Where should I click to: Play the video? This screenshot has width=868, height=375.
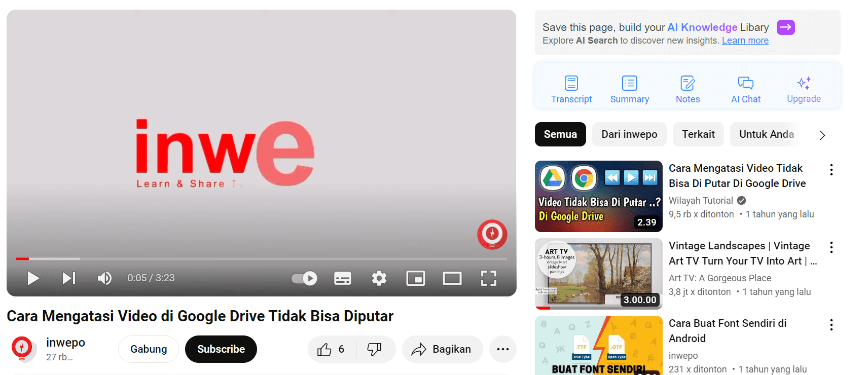click(x=33, y=278)
